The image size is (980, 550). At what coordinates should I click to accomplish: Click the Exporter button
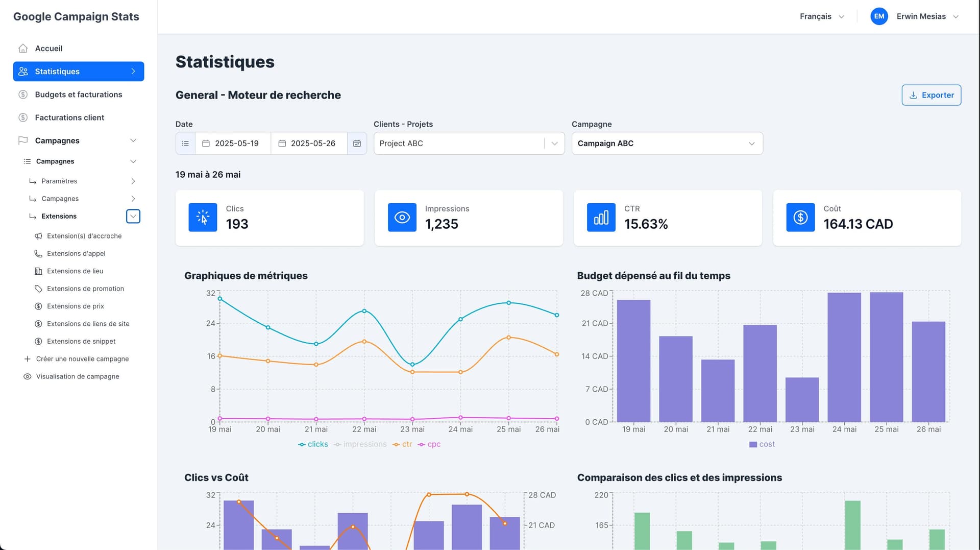click(x=931, y=95)
